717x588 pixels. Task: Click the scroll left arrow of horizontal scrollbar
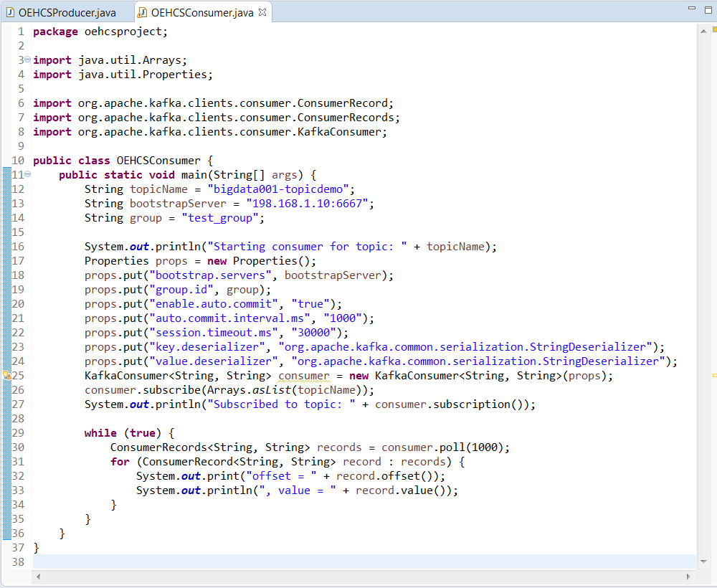click(x=39, y=577)
